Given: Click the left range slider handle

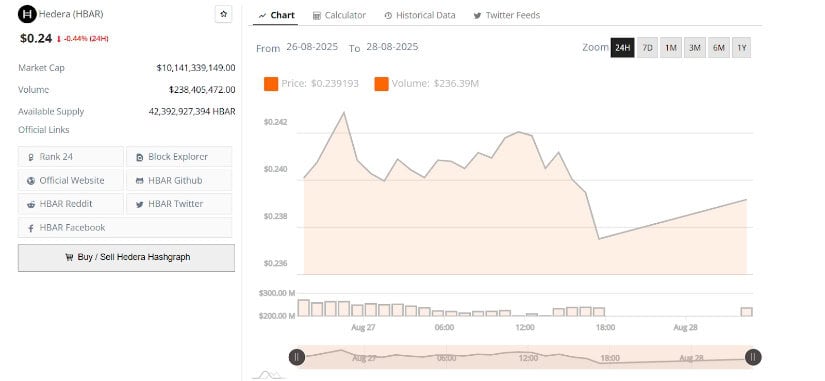Looking at the screenshot, I should pos(297,357).
